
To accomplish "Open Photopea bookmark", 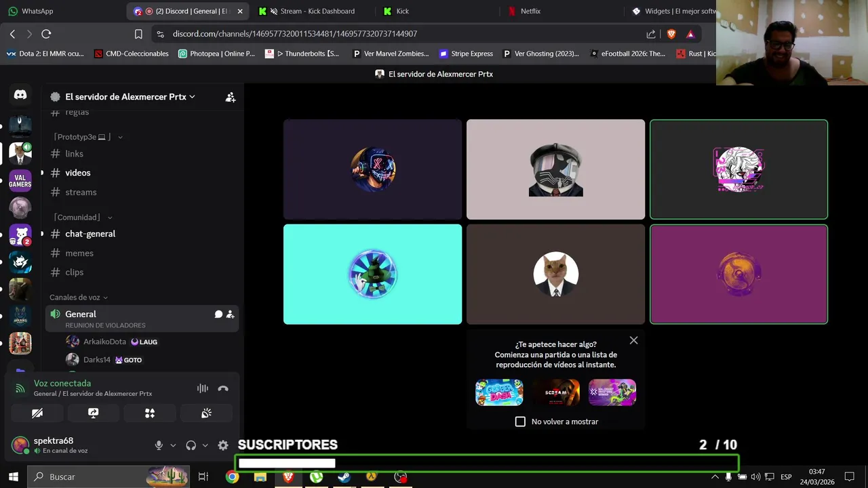I will click(216, 54).
